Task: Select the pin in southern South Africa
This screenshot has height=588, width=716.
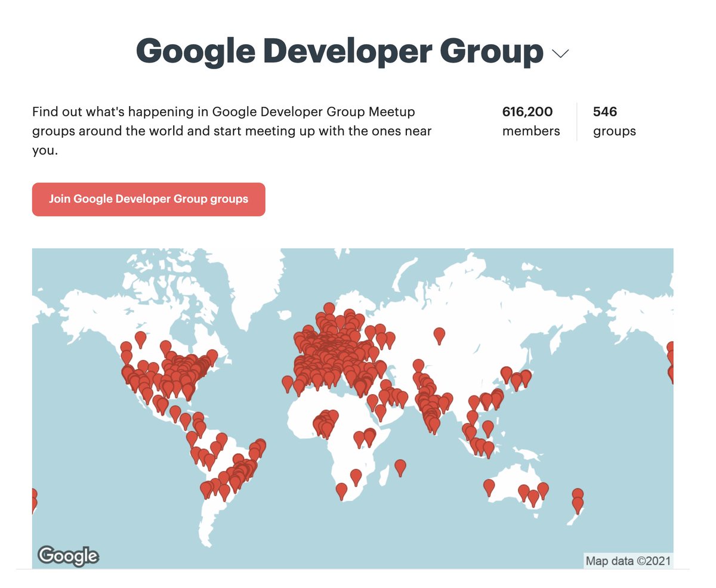Action: pos(341,491)
